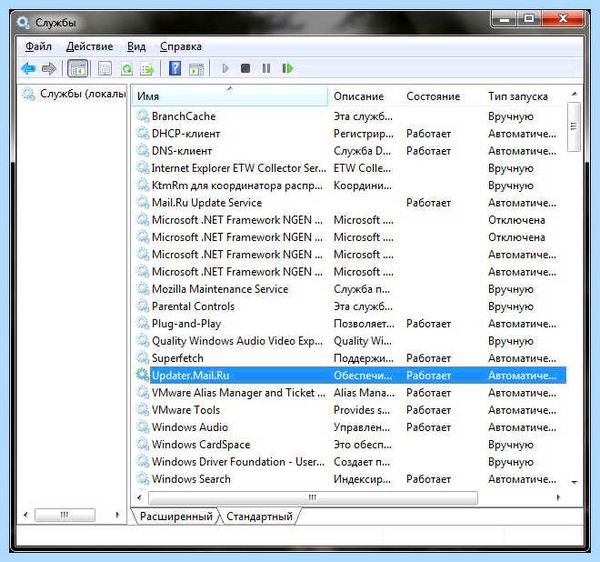Click the gear icon beside Parental Controls
The image size is (600, 562).
coord(143,306)
